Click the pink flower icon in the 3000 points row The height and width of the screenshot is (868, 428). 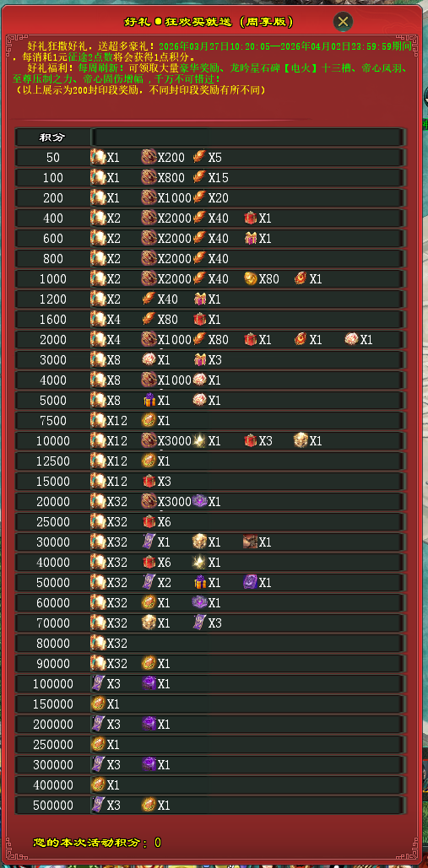[149, 359]
